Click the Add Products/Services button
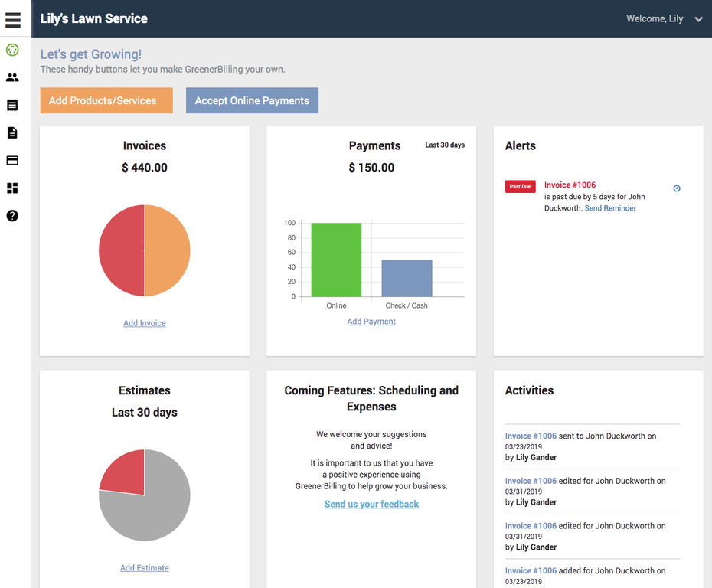 tap(106, 100)
